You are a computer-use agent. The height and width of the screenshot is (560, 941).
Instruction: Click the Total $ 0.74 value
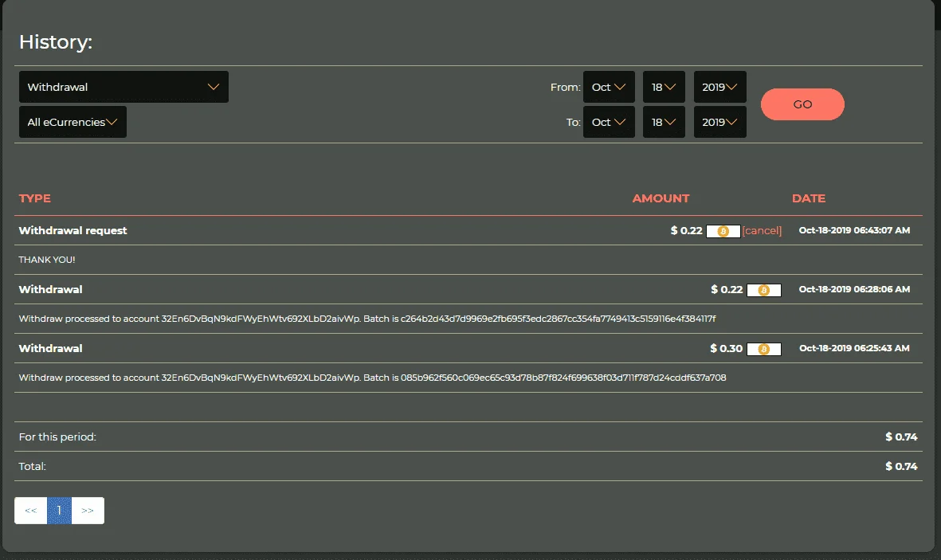(x=901, y=466)
